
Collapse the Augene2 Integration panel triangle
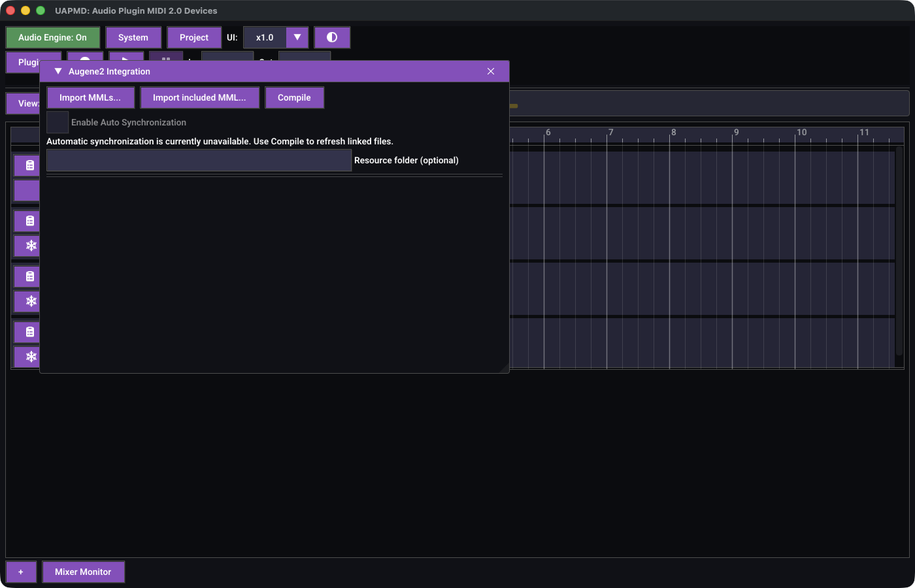point(58,71)
